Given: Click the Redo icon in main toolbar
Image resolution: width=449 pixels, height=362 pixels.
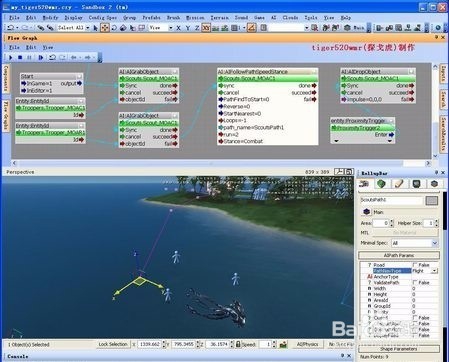Looking at the screenshot, I should coord(25,28).
